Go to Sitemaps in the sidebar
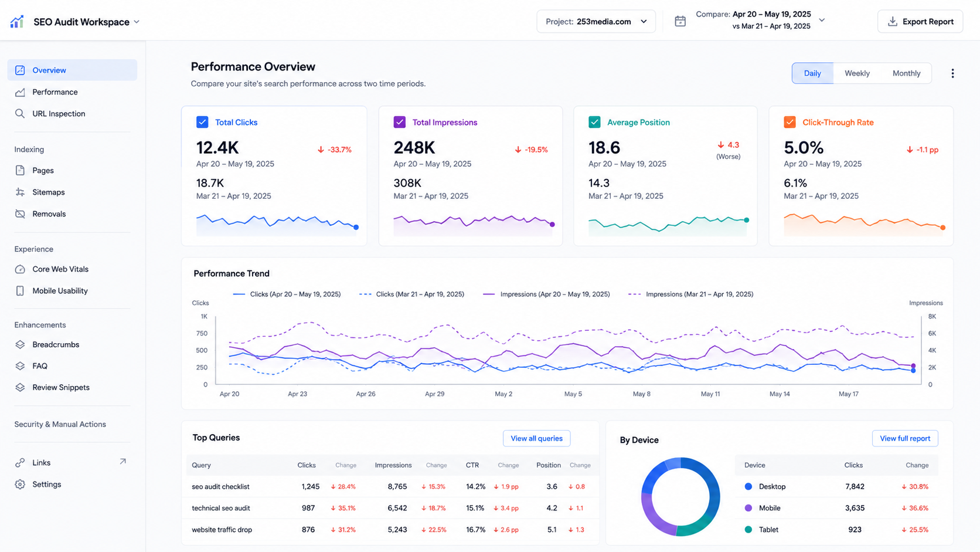This screenshot has width=980, height=552. 72,192
